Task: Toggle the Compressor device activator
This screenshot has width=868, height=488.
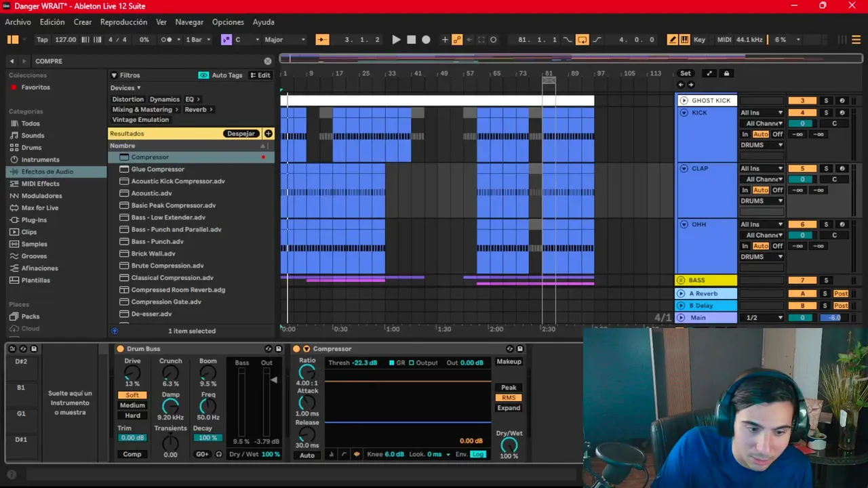Action: 296,349
